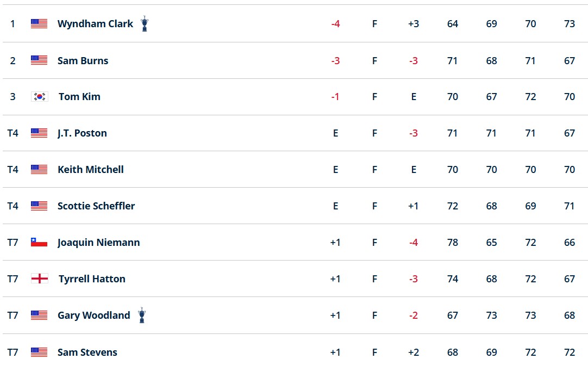Open Sam Stevens player details

click(87, 352)
